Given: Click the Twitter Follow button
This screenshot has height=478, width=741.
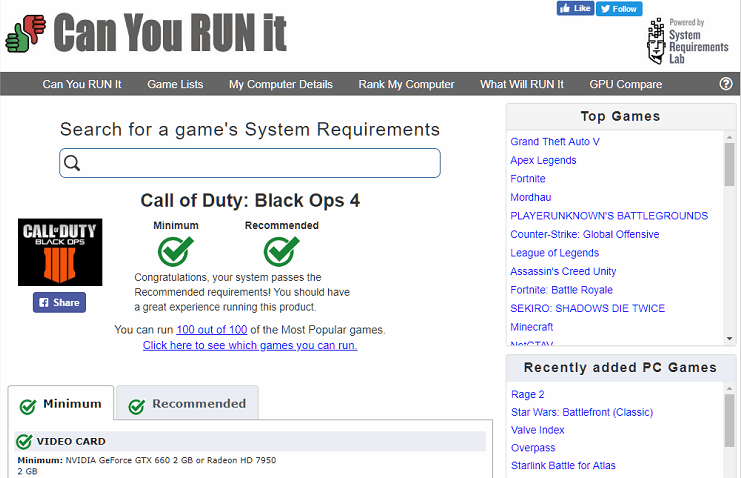Looking at the screenshot, I should (619, 8).
